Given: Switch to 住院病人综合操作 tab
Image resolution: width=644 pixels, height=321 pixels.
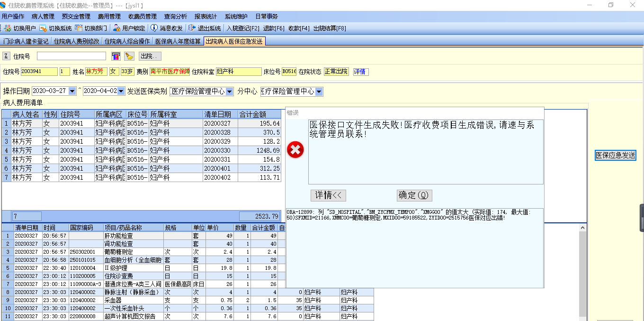Looking at the screenshot, I should coord(127,41).
